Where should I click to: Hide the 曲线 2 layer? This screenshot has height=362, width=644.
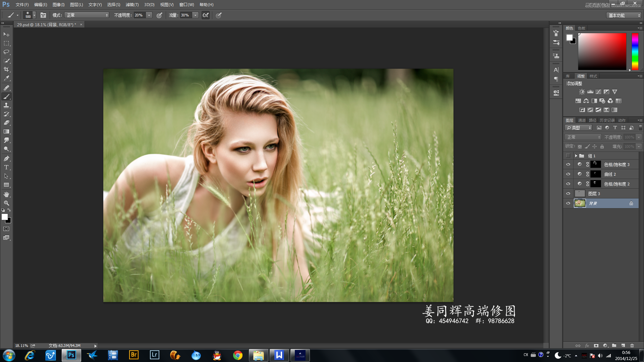[568, 174]
